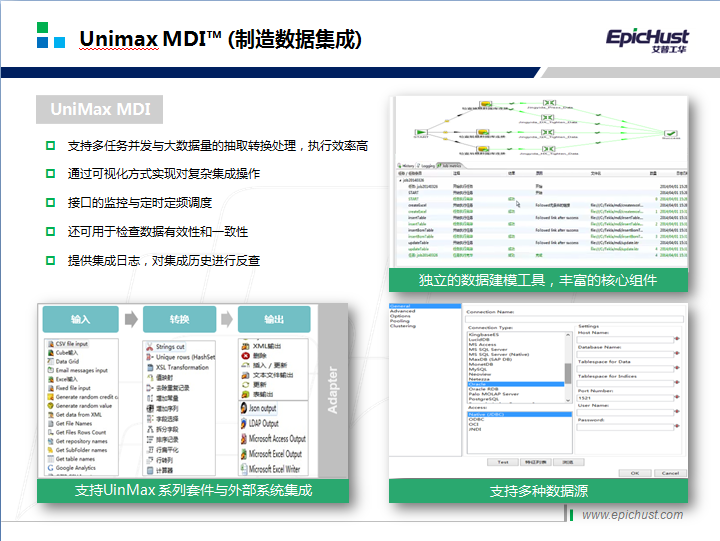Click the Fixed file input icon
The image size is (720, 541).
tap(51, 388)
